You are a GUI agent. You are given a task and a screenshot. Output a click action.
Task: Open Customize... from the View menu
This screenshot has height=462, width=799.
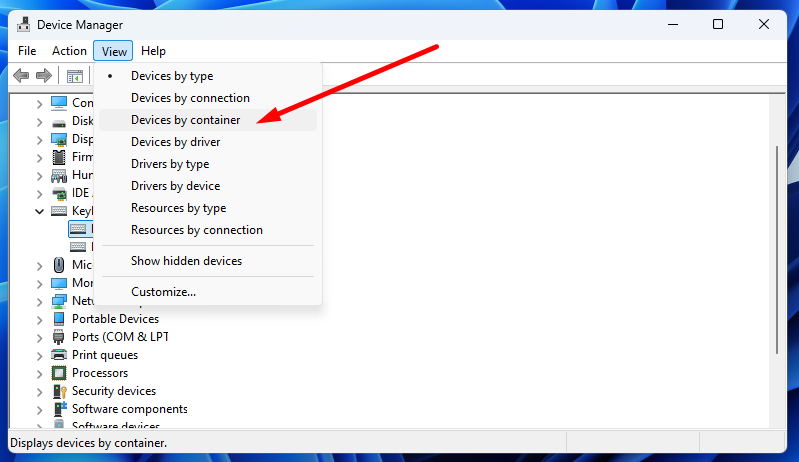pyautogui.click(x=163, y=292)
